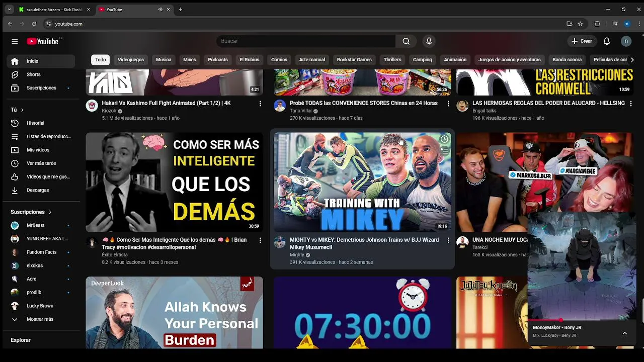Switch to the Kick Dashboard browser tab
The image size is (644, 362).
click(54, 10)
